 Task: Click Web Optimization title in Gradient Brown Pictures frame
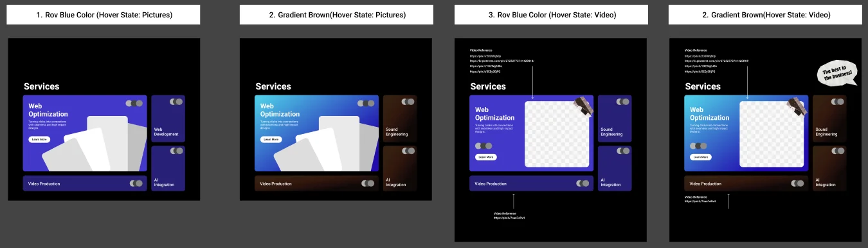pyautogui.click(x=280, y=110)
